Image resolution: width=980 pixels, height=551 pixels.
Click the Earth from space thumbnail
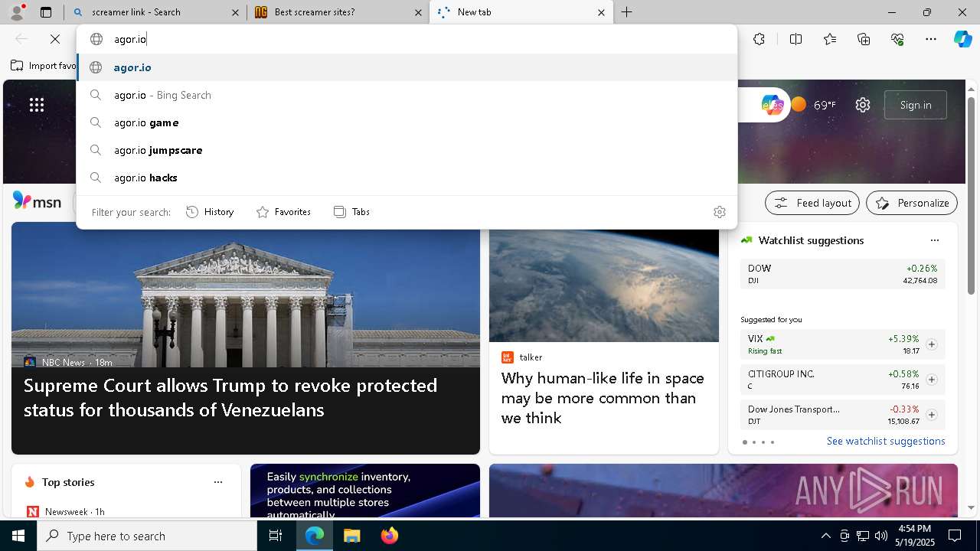[x=604, y=285]
